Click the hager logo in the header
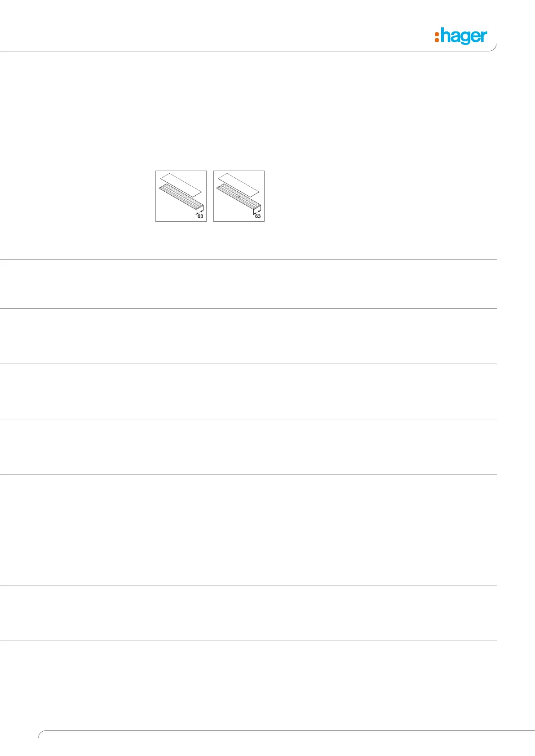 [x=460, y=36]
